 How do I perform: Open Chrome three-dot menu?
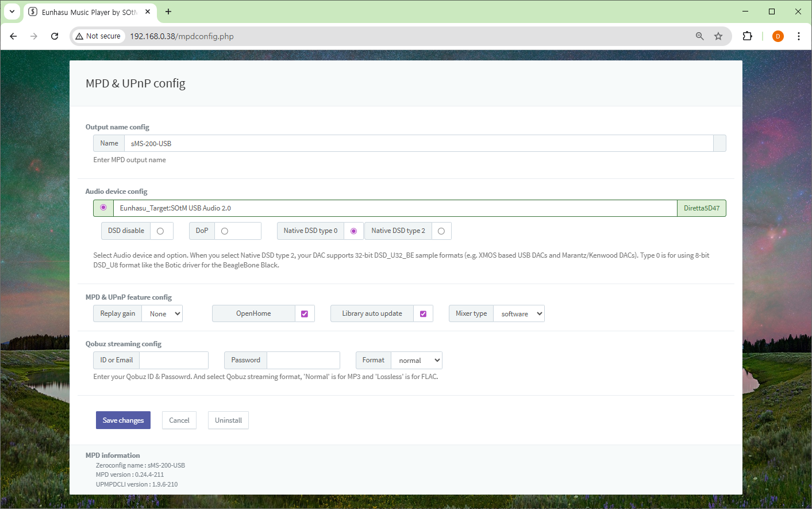[798, 36]
